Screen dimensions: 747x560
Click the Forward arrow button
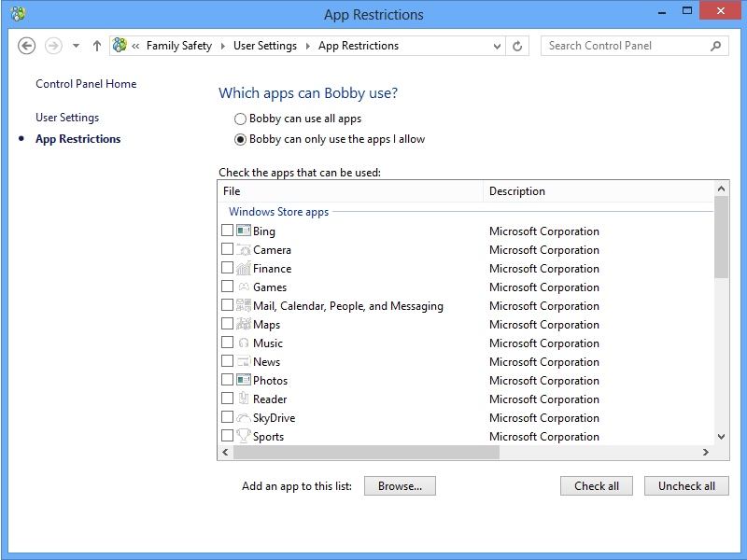[53, 46]
